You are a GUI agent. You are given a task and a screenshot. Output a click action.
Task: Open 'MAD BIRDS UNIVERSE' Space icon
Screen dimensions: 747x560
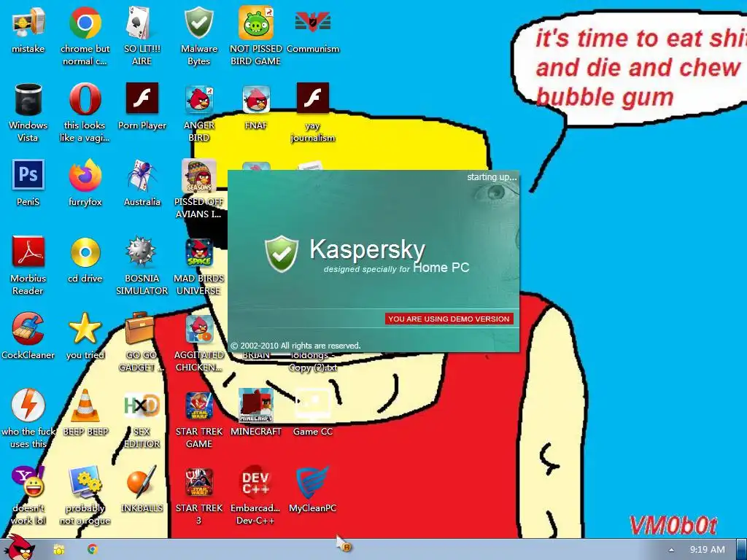(198, 252)
